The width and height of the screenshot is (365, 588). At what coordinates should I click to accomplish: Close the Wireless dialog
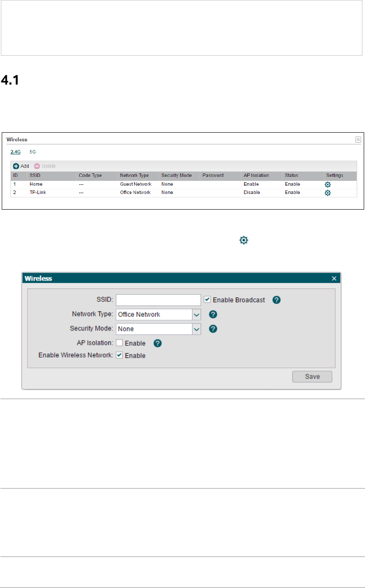coord(334,278)
